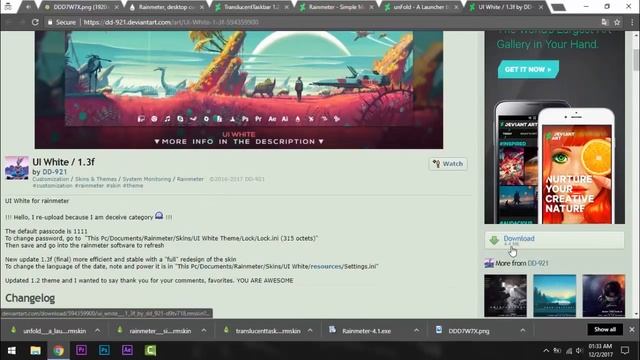Click the Changelog heading text
Image resolution: width=640 pixels, height=360 pixels.
point(30,298)
